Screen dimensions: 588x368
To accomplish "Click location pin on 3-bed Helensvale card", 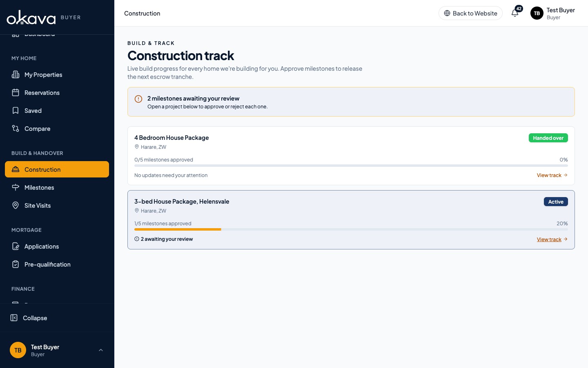I will (137, 211).
